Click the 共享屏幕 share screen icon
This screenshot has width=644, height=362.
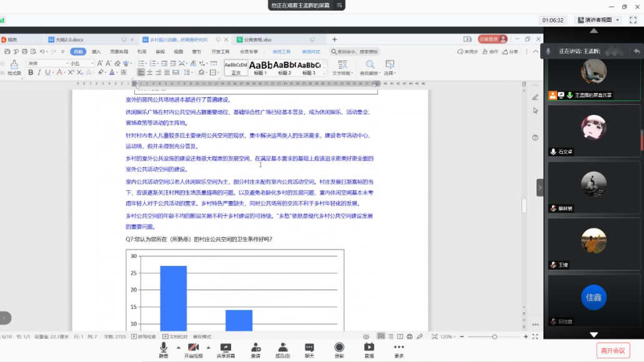click(225, 348)
